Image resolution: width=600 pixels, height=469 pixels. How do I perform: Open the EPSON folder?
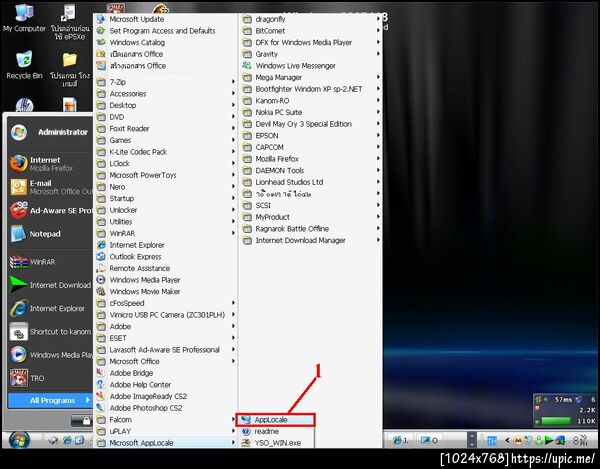(311, 135)
